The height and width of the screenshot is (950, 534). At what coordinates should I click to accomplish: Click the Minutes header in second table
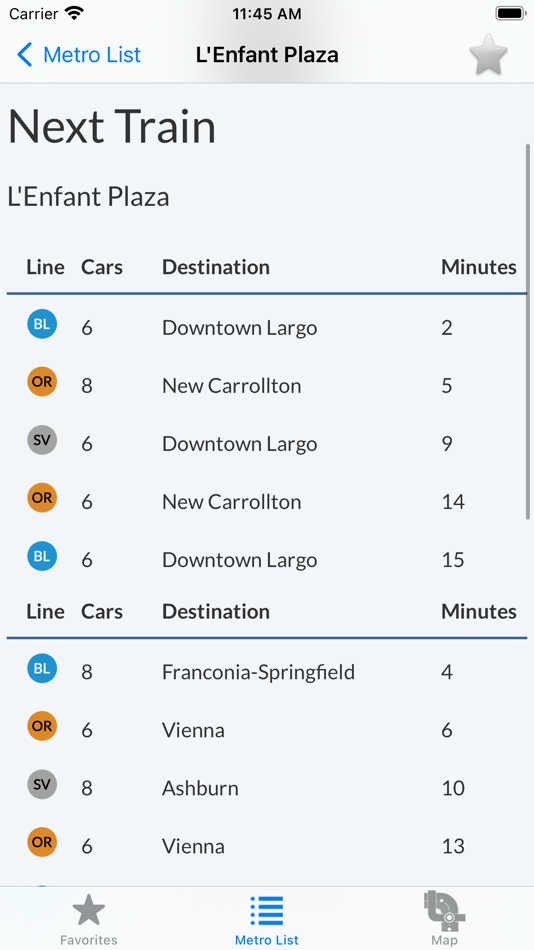(x=479, y=611)
